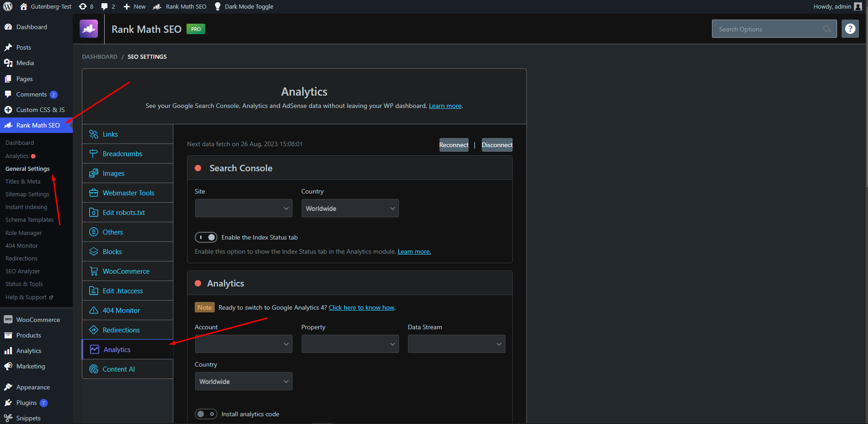Select the Webmaster Tools briefcase icon

pyautogui.click(x=94, y=193)
